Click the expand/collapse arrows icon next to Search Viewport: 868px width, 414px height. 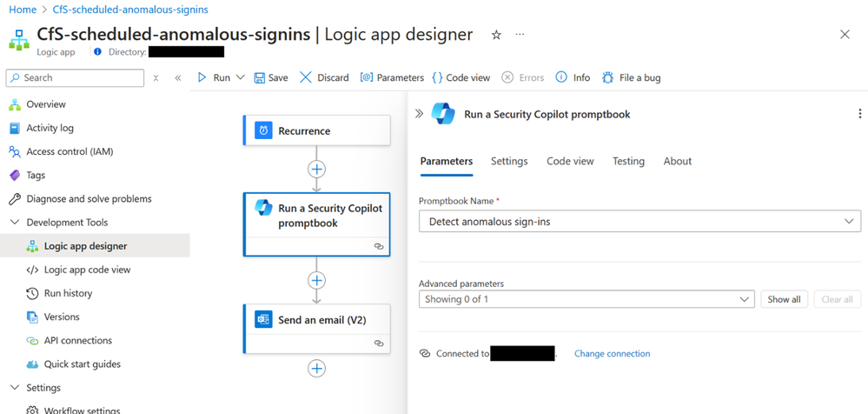(156, 78)
